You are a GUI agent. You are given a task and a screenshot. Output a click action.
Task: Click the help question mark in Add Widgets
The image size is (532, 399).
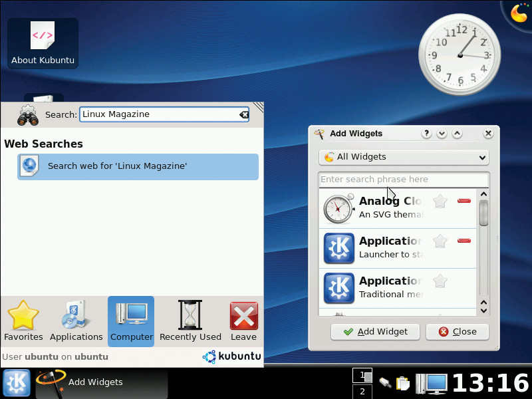(426, 134)
